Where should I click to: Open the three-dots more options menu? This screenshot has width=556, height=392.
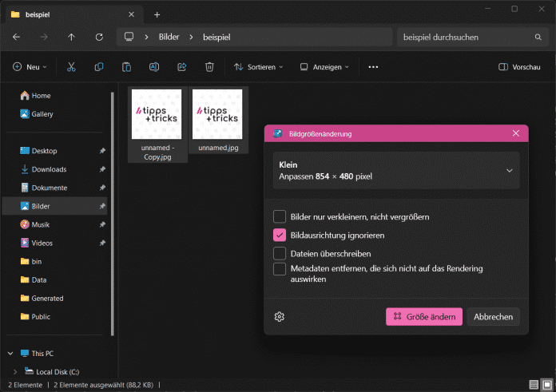point(373,67)
